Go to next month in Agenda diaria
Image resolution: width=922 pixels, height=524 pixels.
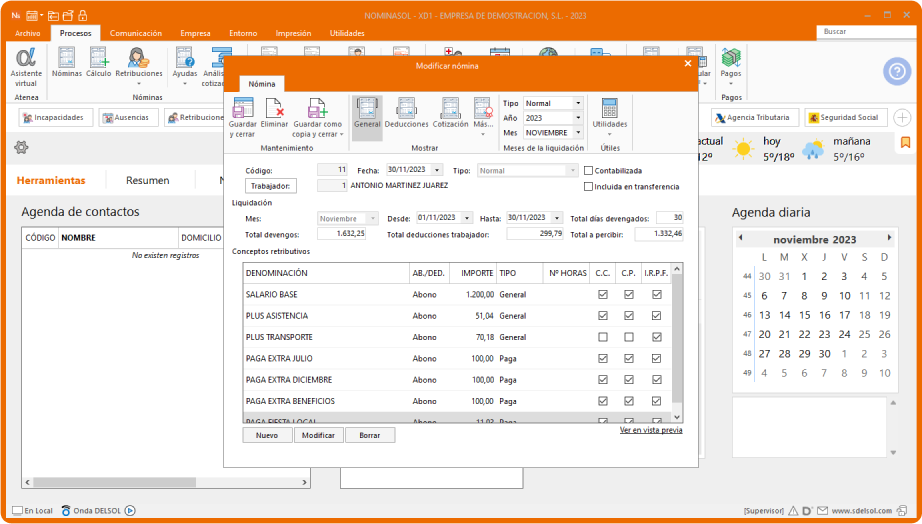[889, 238]
